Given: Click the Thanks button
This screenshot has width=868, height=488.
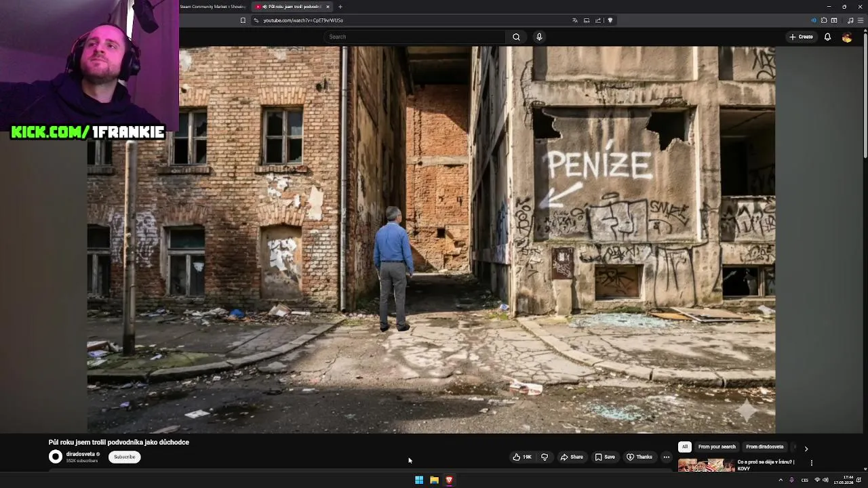Looking at the screenshot, I should coord(639,457).
